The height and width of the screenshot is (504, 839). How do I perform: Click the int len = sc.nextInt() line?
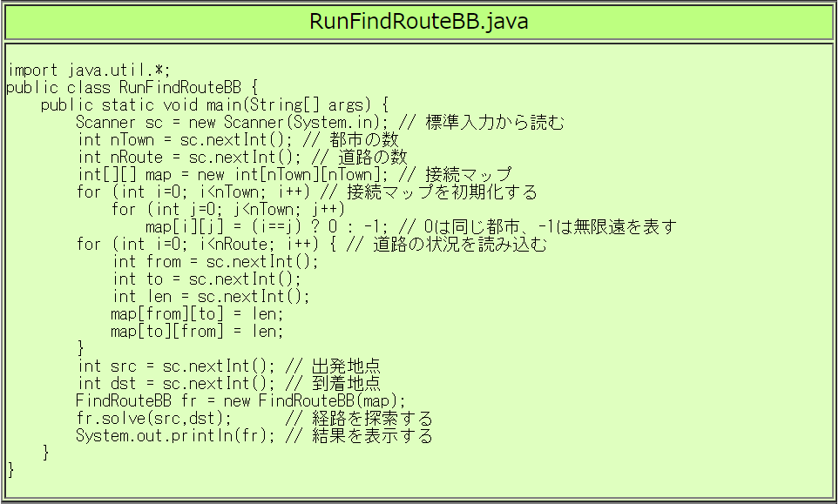(x=211, y=297)
